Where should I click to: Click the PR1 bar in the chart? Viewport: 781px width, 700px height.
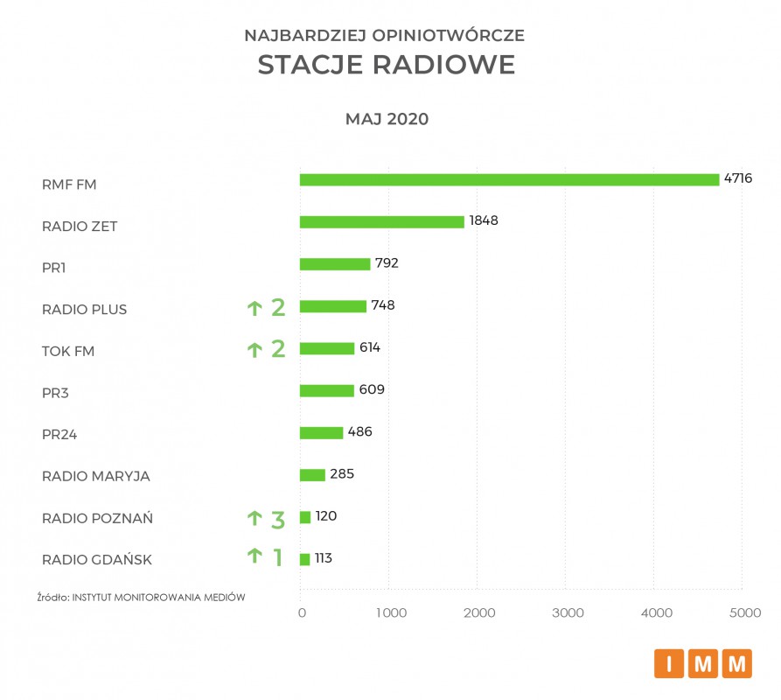click(x=335, y=263)
